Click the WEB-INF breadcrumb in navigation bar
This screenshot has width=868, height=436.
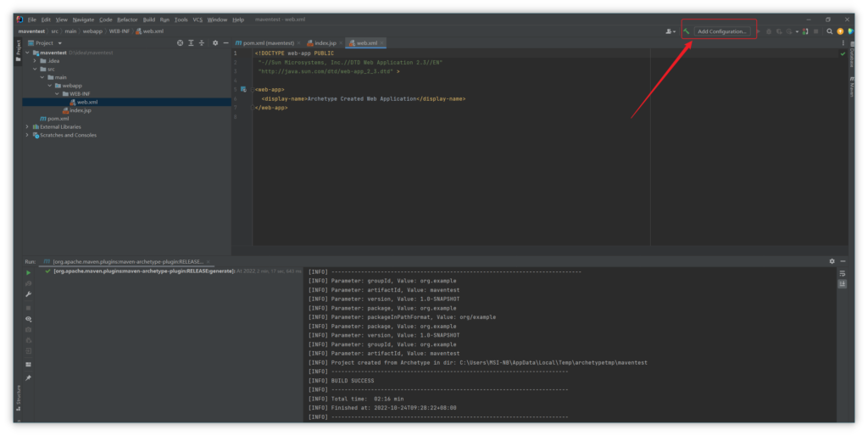coord(119,31)
